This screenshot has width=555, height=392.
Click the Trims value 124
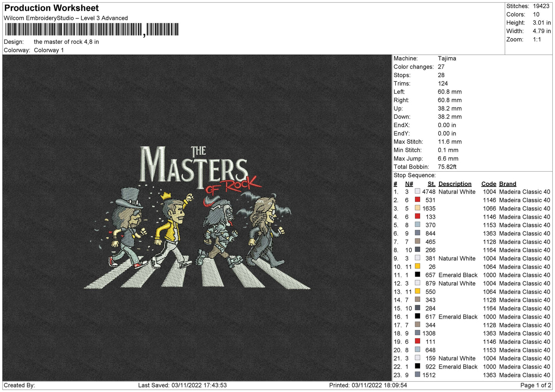tap(443, 84)
